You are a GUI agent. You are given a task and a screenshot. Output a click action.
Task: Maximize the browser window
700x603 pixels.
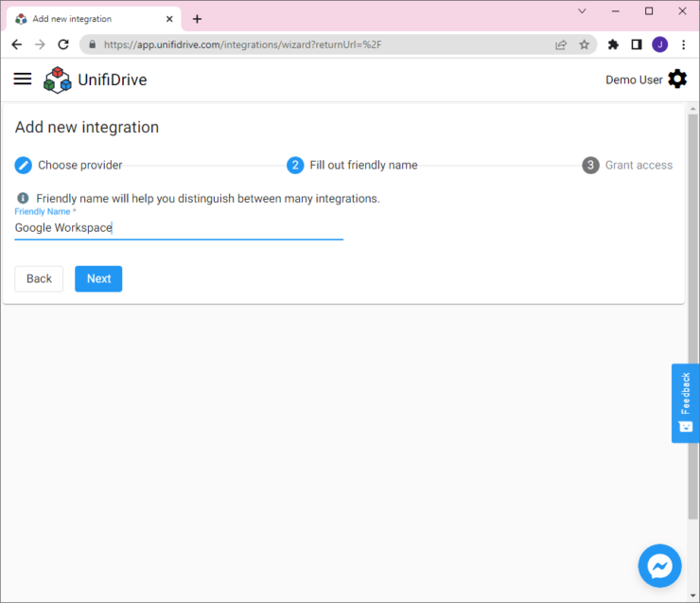(x=649, y=11)
